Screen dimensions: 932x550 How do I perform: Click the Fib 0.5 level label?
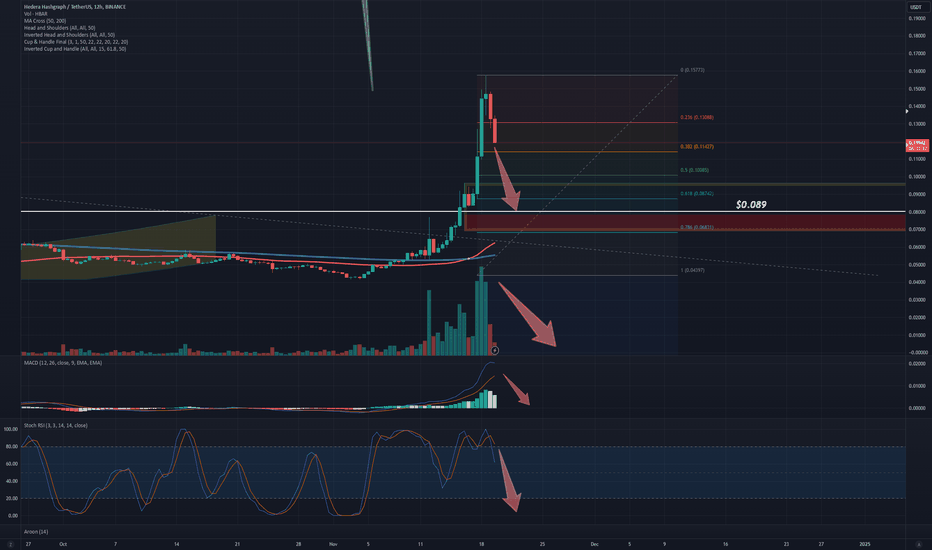click(694, 171)
